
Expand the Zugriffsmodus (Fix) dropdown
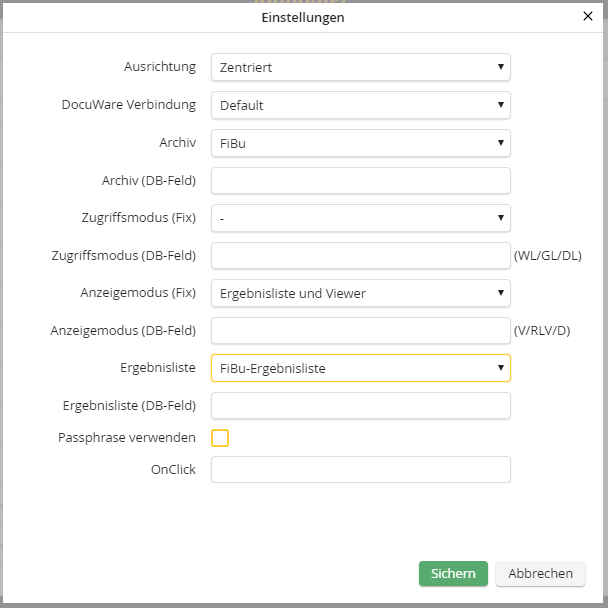pyautogui.click(x=360, y=218)
